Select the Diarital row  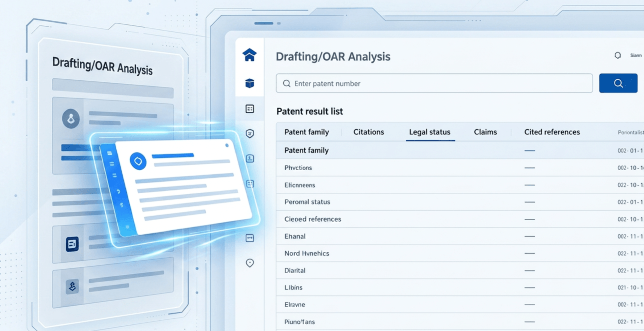click(x=460, y=270)
